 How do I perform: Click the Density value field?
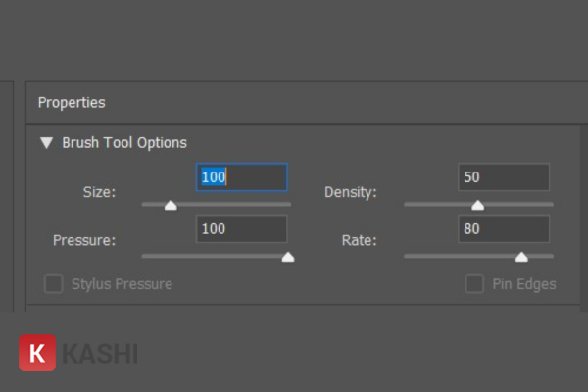(x=504, y=177)
